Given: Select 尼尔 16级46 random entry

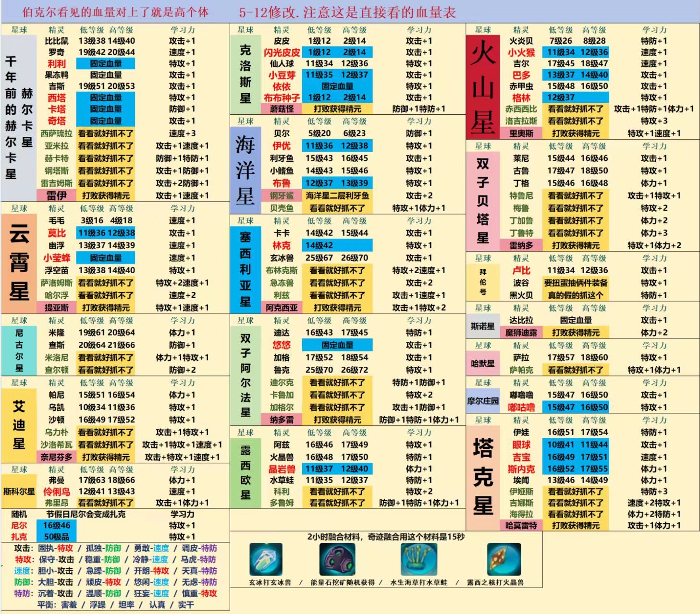Looking at the screenshot, I should coord(57,525).
